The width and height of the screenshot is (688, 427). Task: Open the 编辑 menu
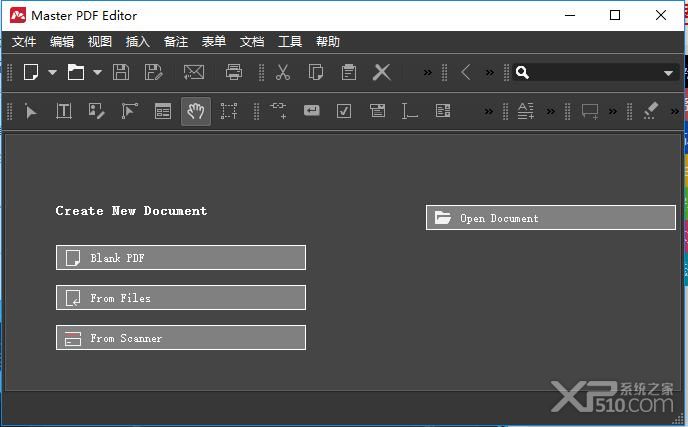pos(62,42)
